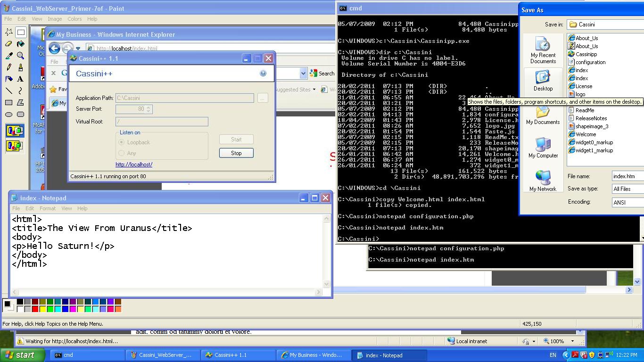The image size is (644, 362).
Task: Open the Format menu in Notepad
Action: [x=47, y=208]
